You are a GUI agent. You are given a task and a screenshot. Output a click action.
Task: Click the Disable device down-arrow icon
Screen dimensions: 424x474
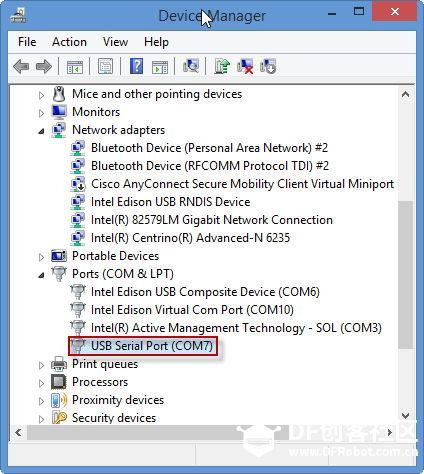click(268, 66)
